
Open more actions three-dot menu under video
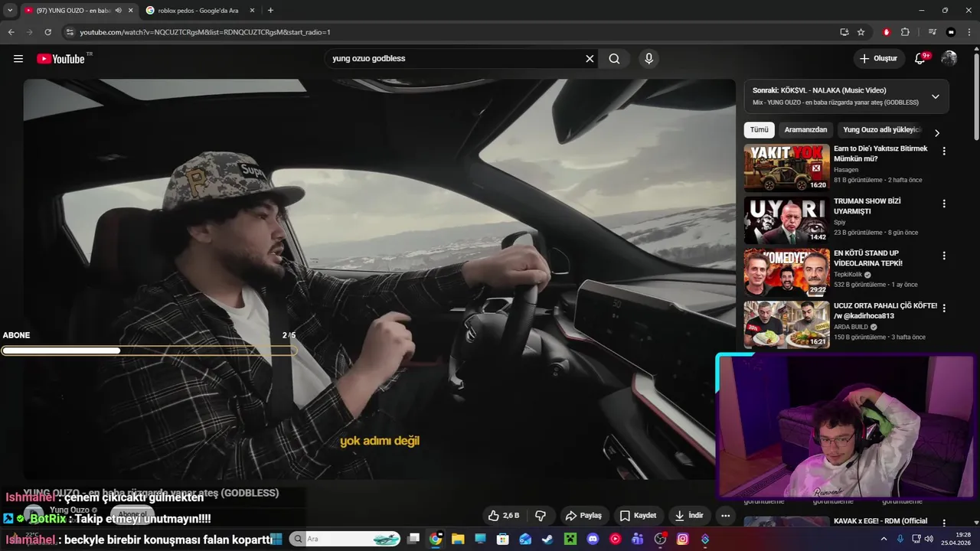pos(726,516)
